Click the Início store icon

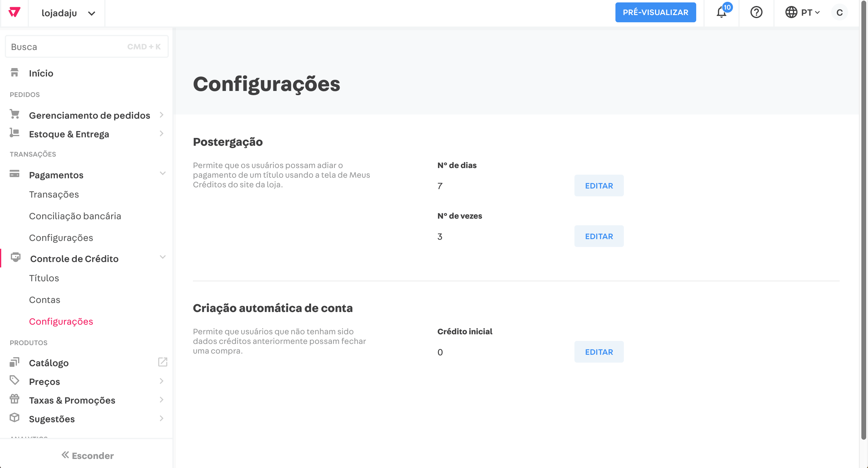14,73
